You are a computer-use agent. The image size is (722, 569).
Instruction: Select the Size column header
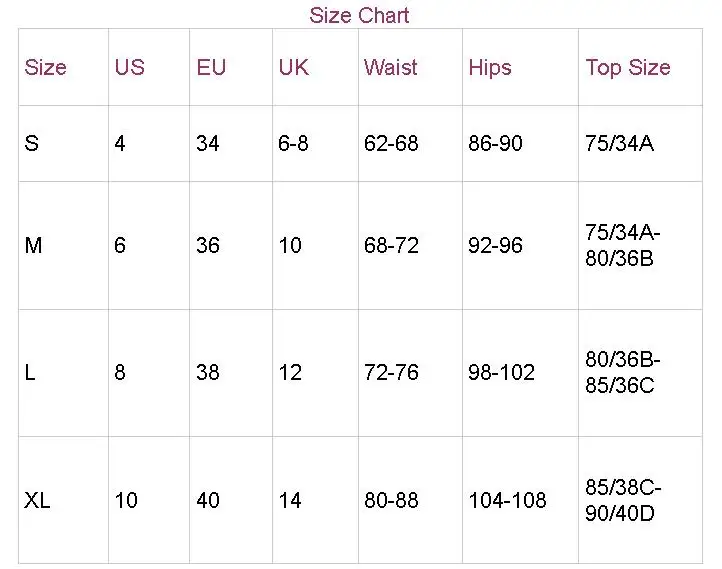click(x=46, y=67)
